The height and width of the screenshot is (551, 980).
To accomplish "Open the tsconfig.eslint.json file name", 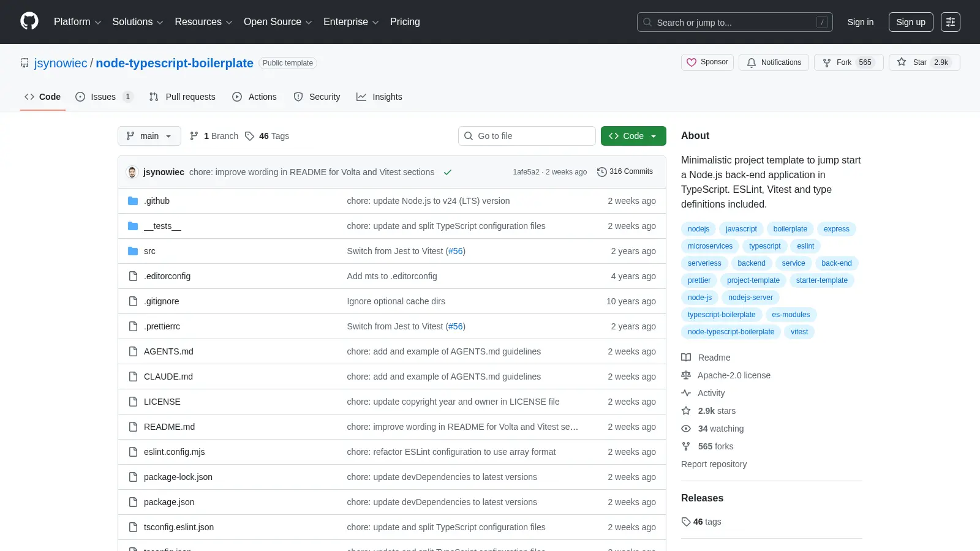I will [179, 527].
